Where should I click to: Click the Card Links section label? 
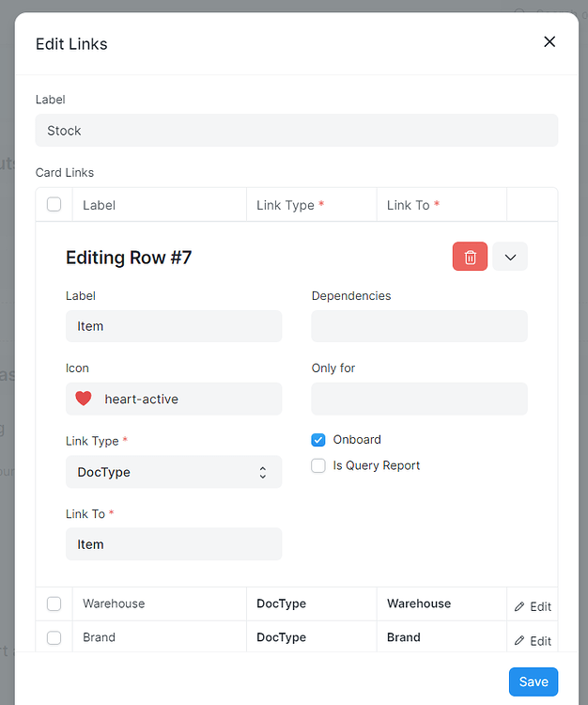pyautogui.click(x=65, y=173)
